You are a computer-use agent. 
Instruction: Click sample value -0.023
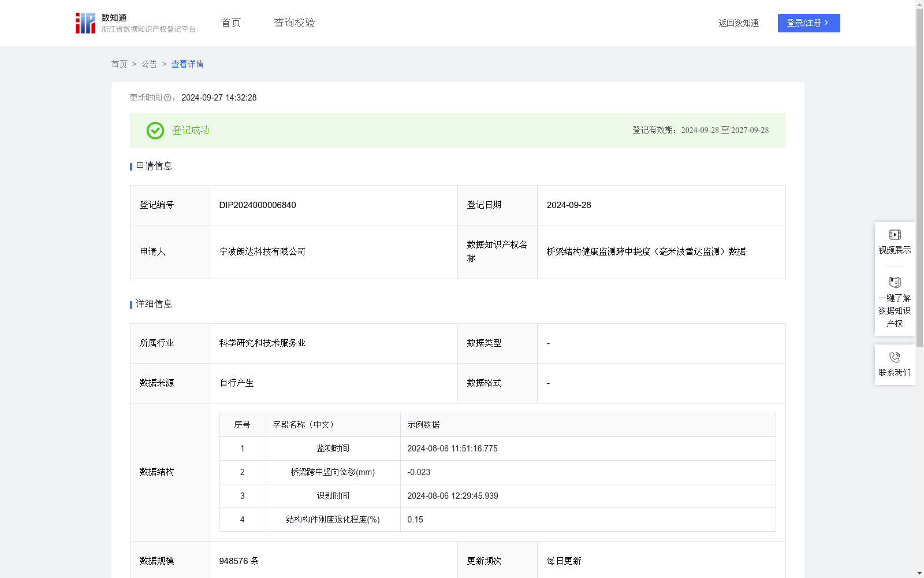pos(419,472)
